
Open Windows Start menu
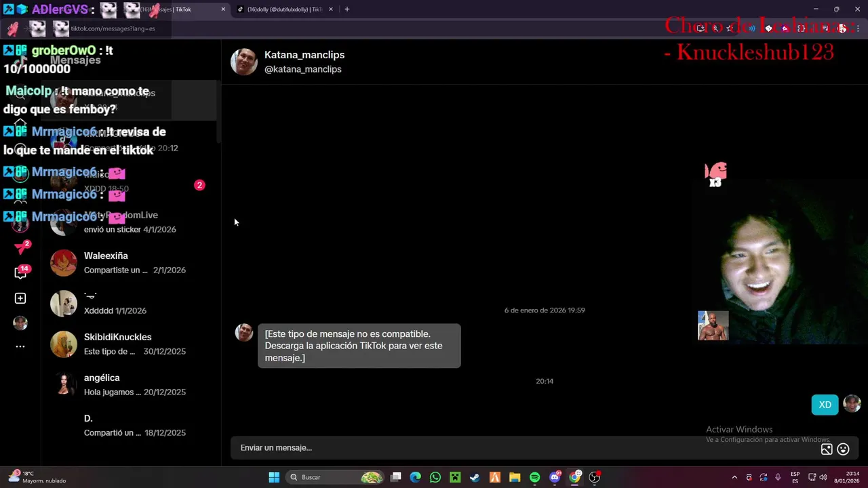(x=274, y=477)
